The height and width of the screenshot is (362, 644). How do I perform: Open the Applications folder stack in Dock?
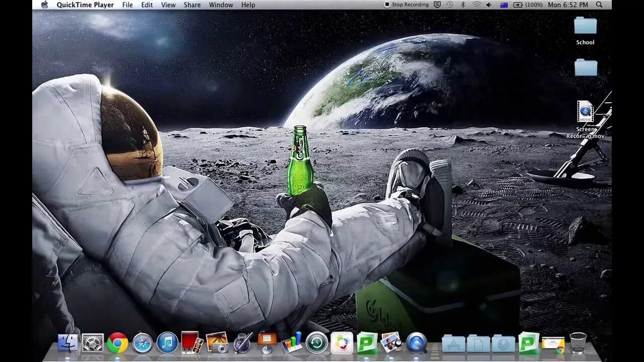click(453, 343)
